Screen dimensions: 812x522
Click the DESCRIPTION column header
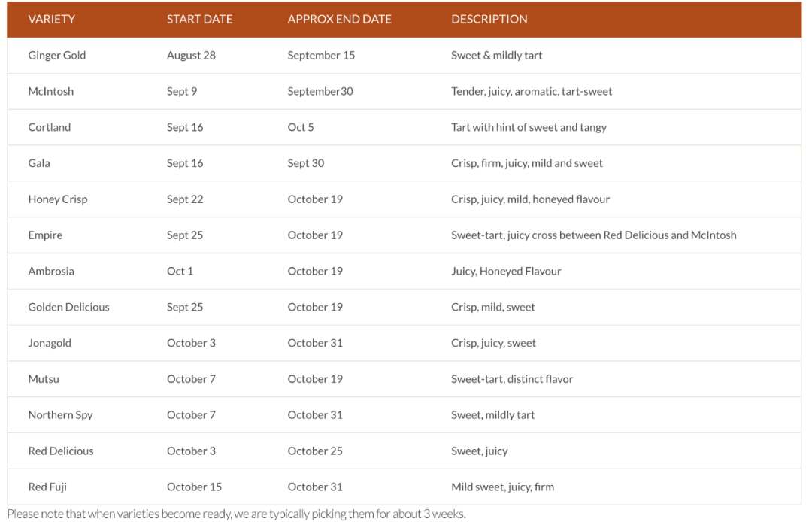(489, 19)
